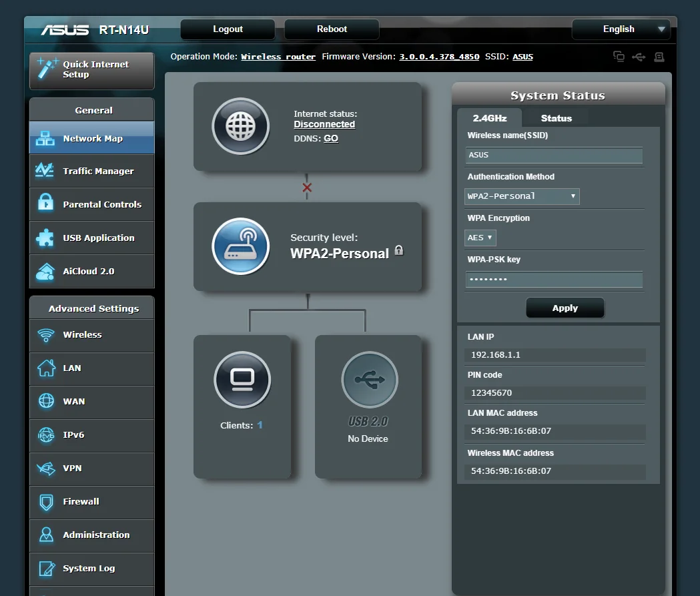
Task: Open the Administration menu item
Action: pyautogui.click(x=91, y=535)
